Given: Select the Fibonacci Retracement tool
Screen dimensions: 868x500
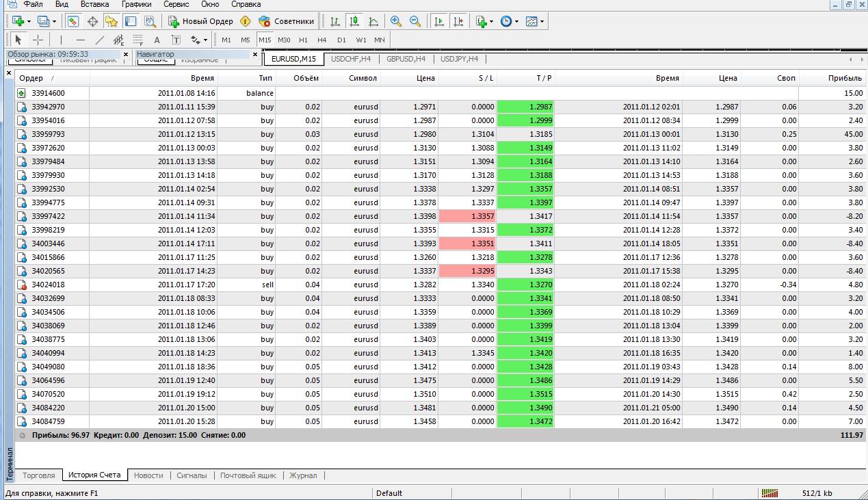Looking at the screenshot, I should click(x=137, y=40).
